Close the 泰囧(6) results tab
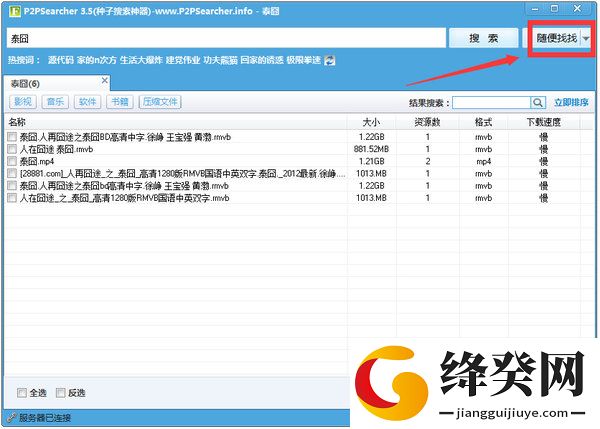 [105, 80]
